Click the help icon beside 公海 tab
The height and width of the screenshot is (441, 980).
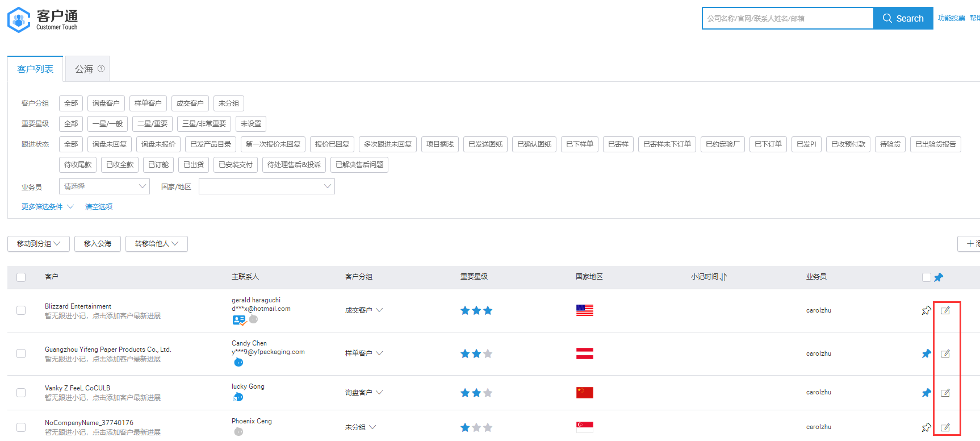point(101,69)
